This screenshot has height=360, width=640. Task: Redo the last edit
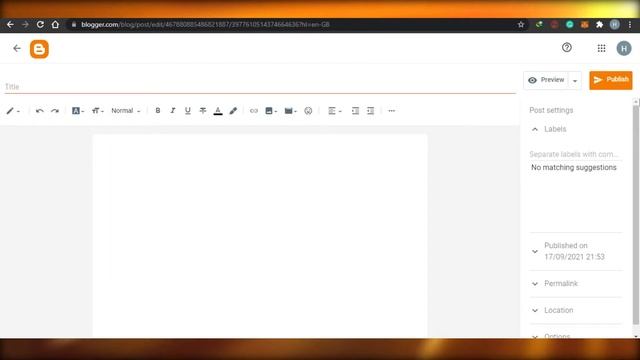pos(55,111)
